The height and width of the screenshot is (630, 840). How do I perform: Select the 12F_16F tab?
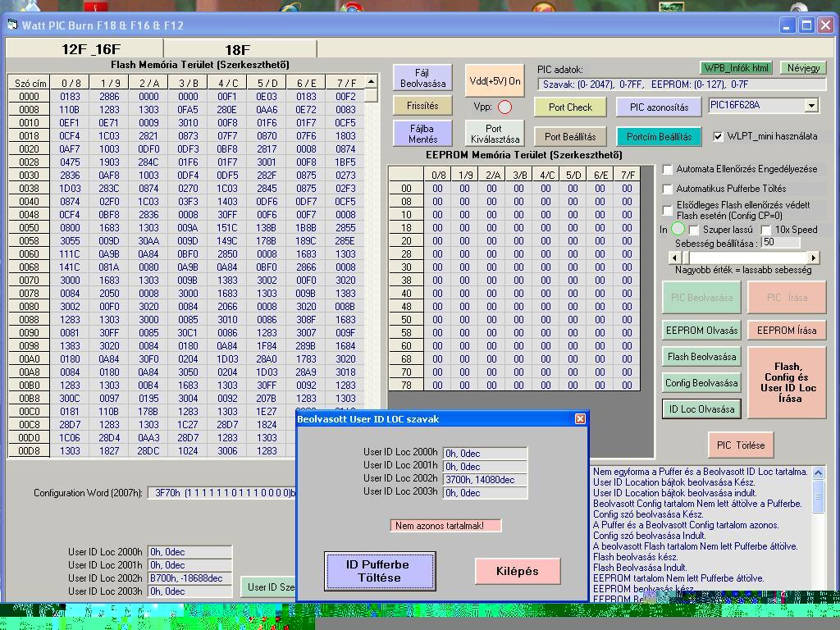click(x=90, y=49)
